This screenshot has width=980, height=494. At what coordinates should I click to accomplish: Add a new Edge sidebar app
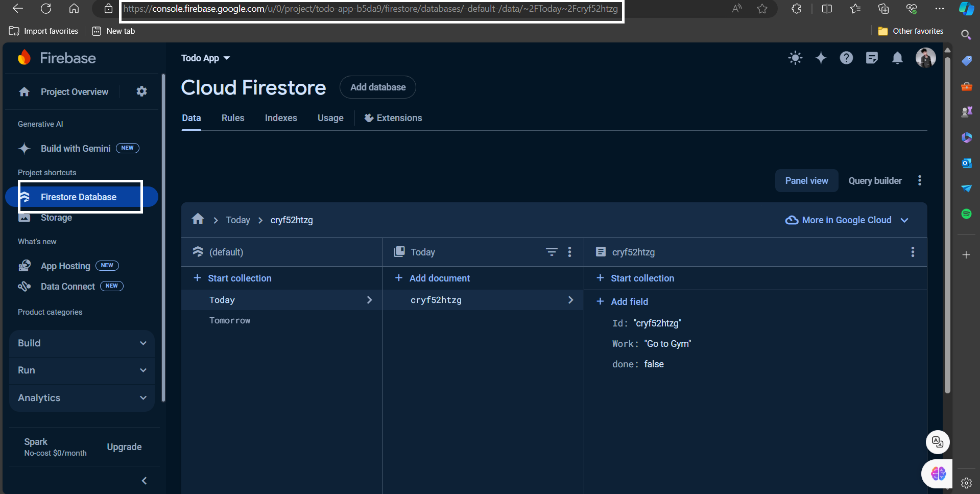pos(966,255)
